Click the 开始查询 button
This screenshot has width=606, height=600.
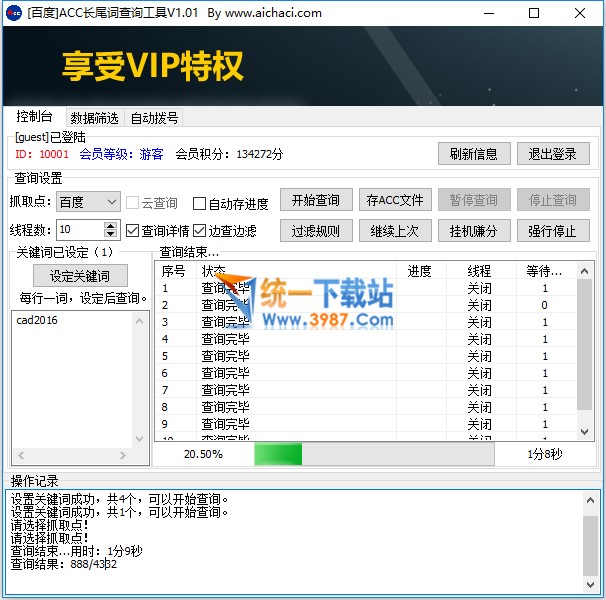point(316,201)
